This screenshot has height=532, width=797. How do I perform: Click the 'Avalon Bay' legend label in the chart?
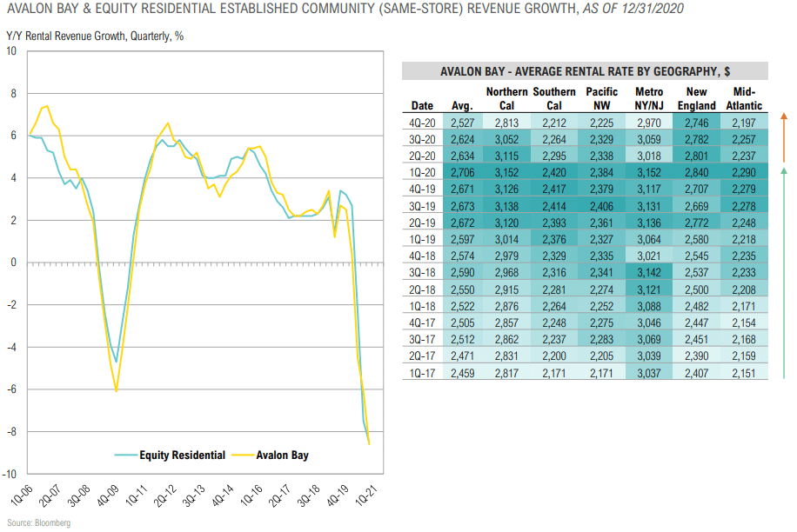pos(282,455)
